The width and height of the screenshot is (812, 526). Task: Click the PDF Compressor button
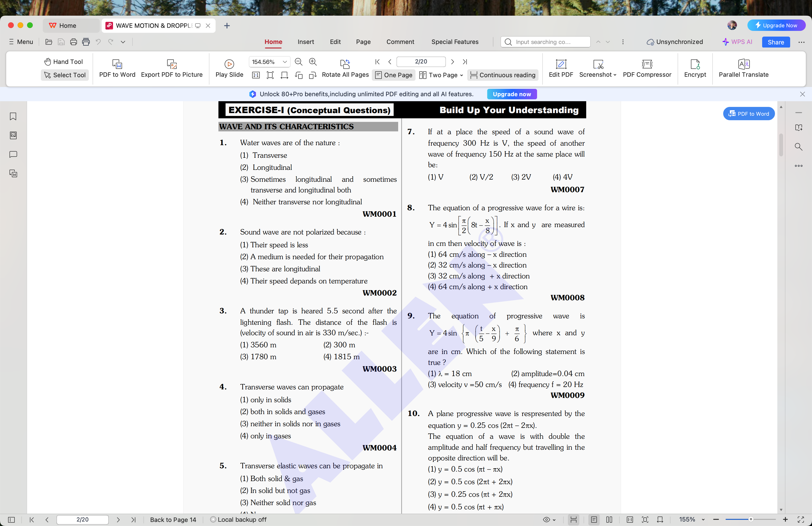point(647,67)
